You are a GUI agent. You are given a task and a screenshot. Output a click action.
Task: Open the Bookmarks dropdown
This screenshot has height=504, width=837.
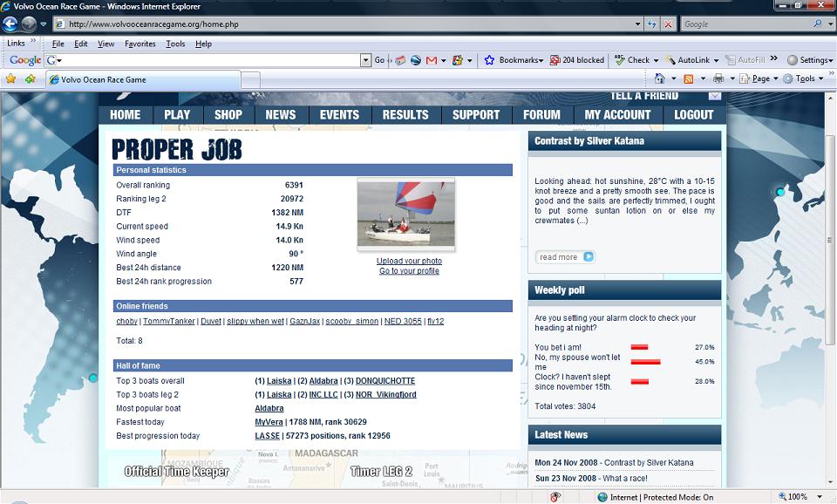pyautogui.click(x=541, y=60)
